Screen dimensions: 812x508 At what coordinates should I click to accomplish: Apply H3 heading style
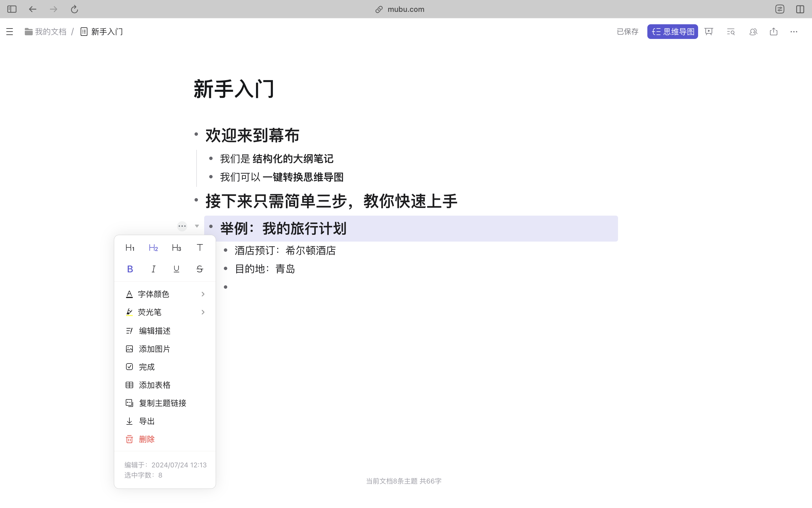point(176,248)
